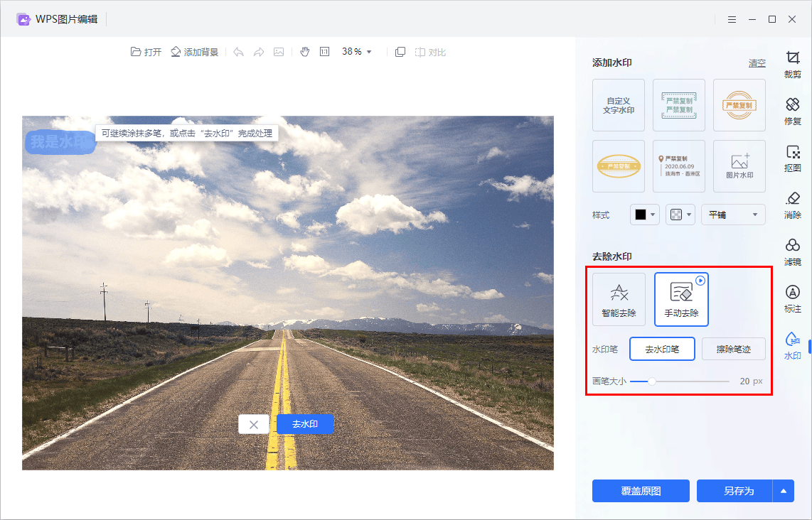Open the hamburger main menu
The height and width of the screenshot is (520, 812).
coord(732,19)
